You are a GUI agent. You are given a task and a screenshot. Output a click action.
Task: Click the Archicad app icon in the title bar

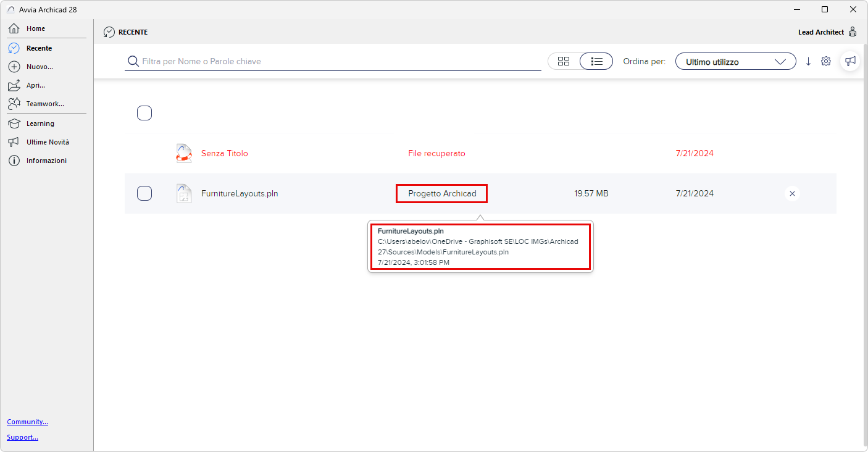pyautogui.click(x=10, y=9)
